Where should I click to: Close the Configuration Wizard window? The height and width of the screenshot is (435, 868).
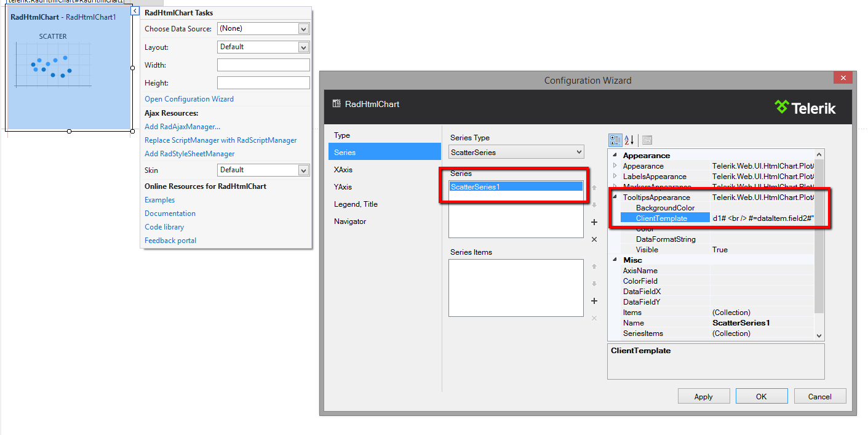[x=843, y=78]
